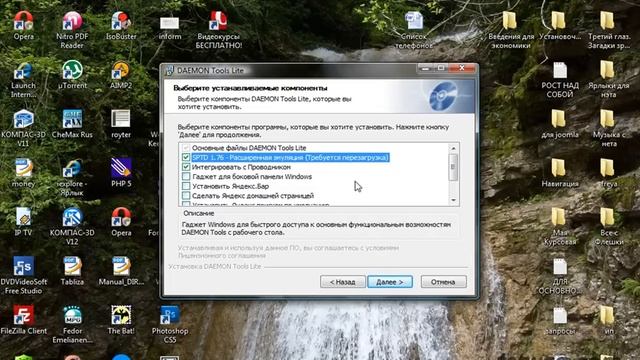Select the КОМПАС-3D V12 shortcut
This screenshot has width=640, height=360.
tap(72, 226)
